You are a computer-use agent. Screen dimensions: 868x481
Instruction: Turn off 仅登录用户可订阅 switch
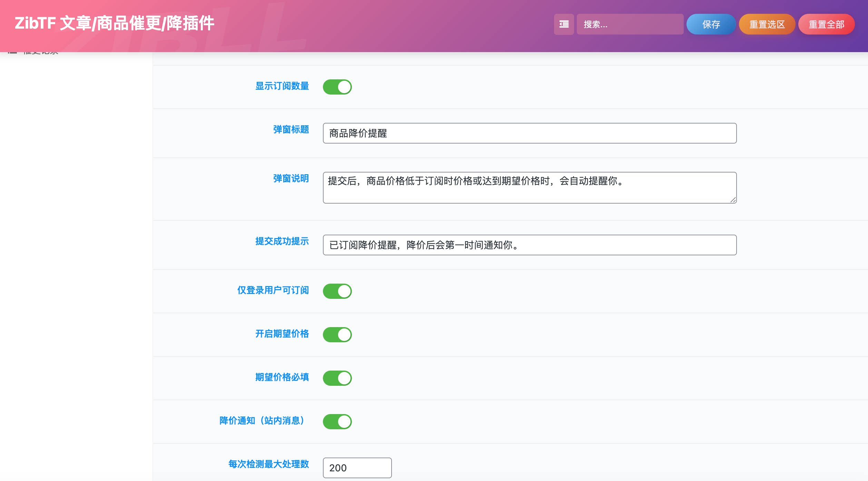pyautogui.click(x=337, y=291)
